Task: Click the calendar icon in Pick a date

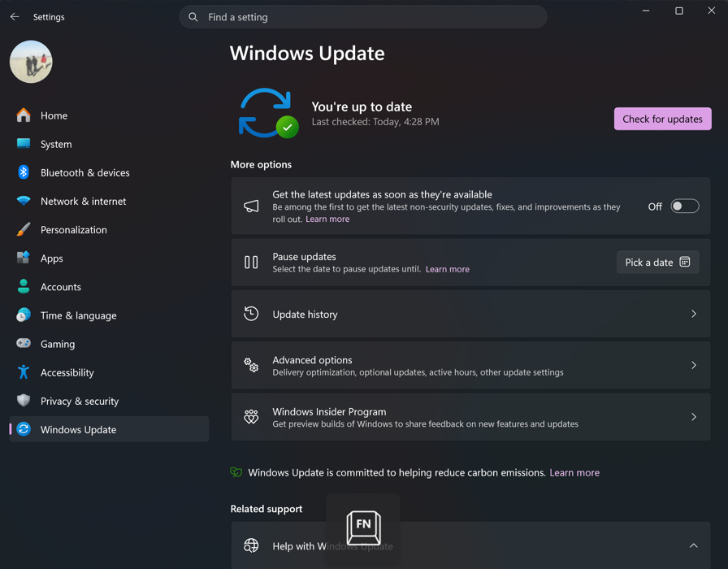Action: point(685,262)
